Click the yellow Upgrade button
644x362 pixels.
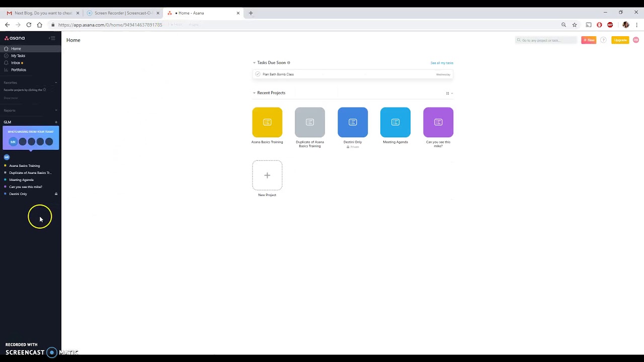pyautogui.click(x=620, y=40)
